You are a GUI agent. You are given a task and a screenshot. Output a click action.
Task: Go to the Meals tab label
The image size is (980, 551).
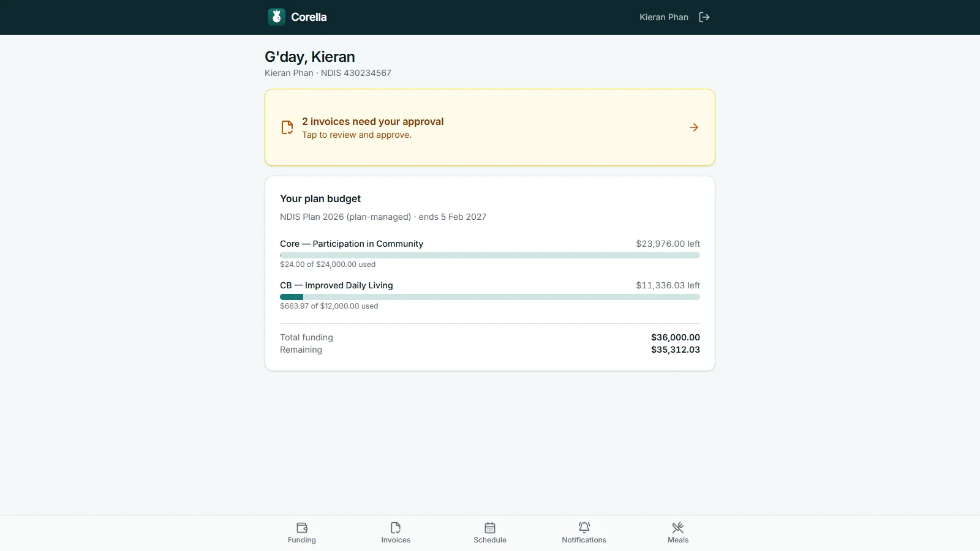678,540
